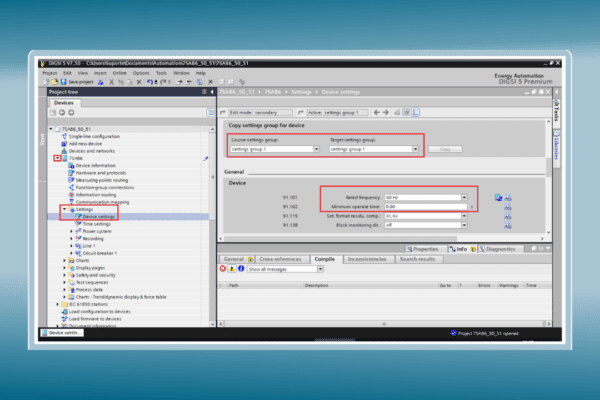Open the Source settings group dropdown

316,149
